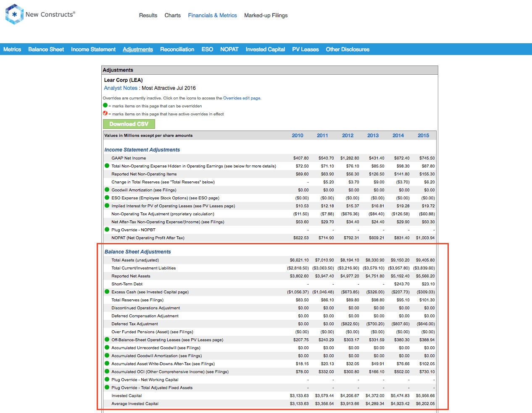The width and height of the screenshot is (532, 413).
Task: Click the New Constructs hexagon logo
Action: click(x=14, y=14)
